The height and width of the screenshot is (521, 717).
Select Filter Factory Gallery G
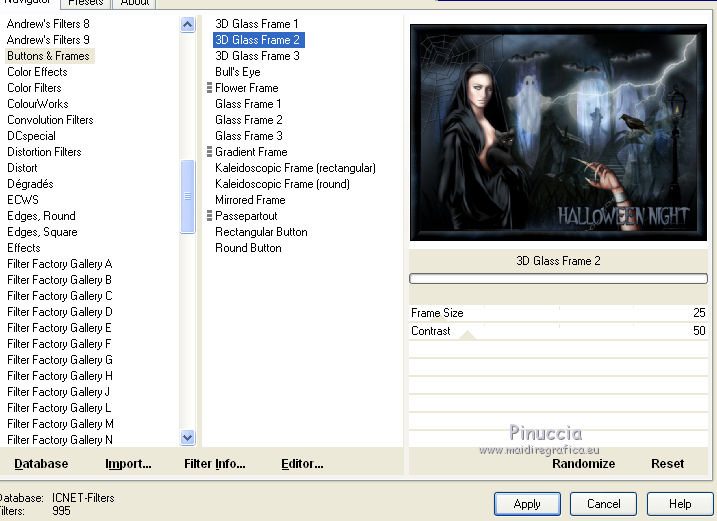coord(59,360)
